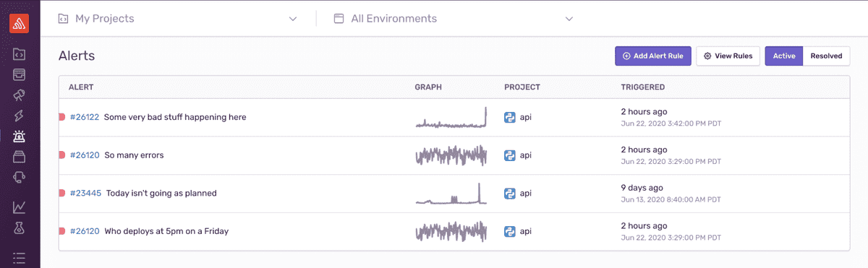Click the PROJECT column header
The image size is (868, 268).
coord(522,87)
